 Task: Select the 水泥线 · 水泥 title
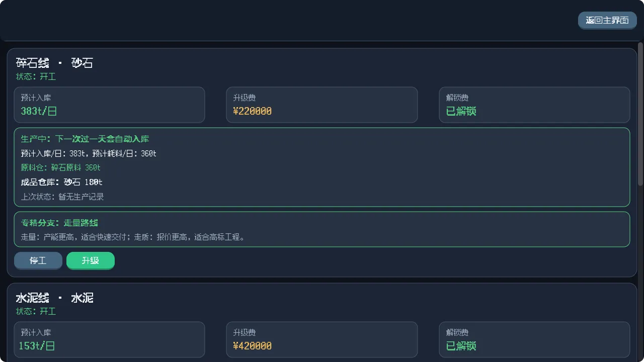[54, 298]
